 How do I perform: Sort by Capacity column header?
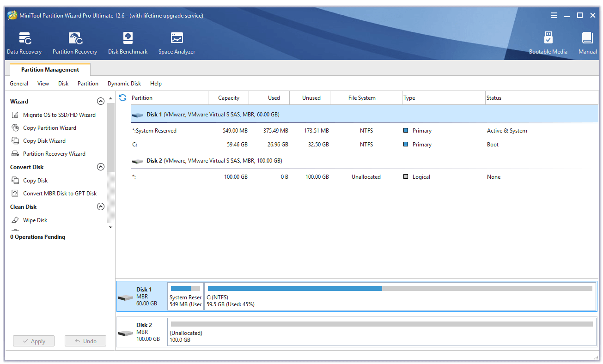click(228, 98)
